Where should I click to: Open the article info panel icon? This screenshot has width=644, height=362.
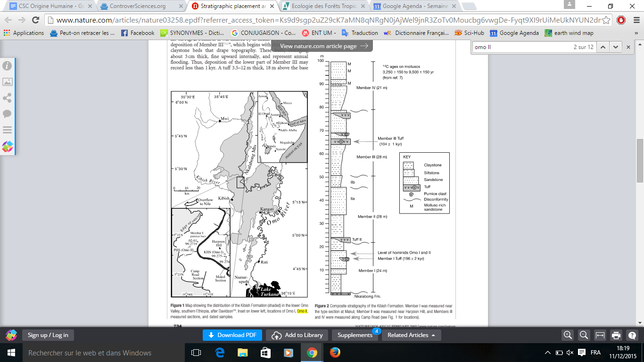tap(8, 66)
